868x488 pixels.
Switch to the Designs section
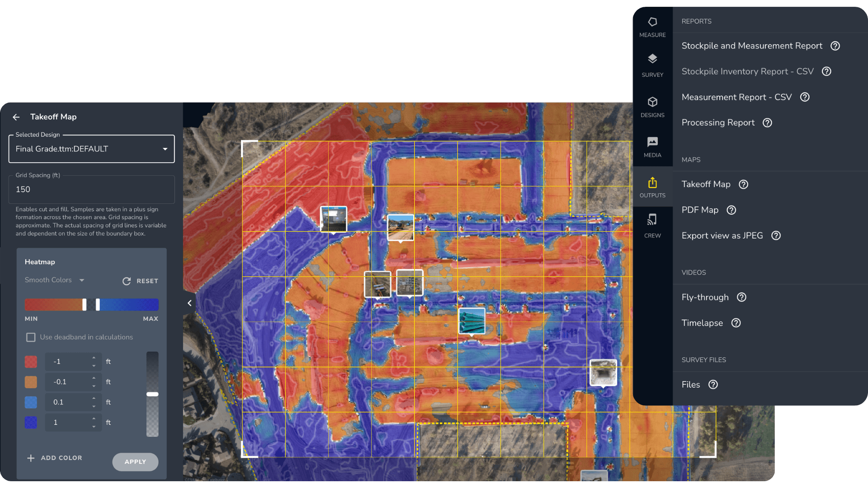pyautogui.click(x=652, y=105)
